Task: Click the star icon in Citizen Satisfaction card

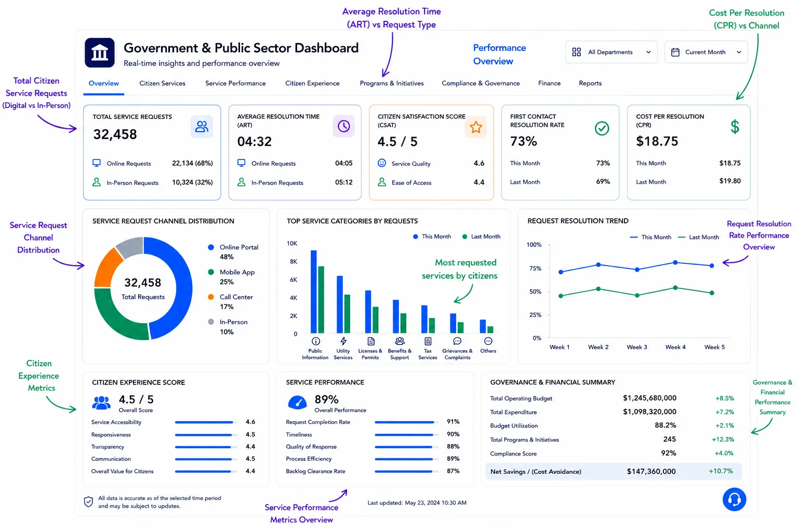Action: tap(476, 127)
